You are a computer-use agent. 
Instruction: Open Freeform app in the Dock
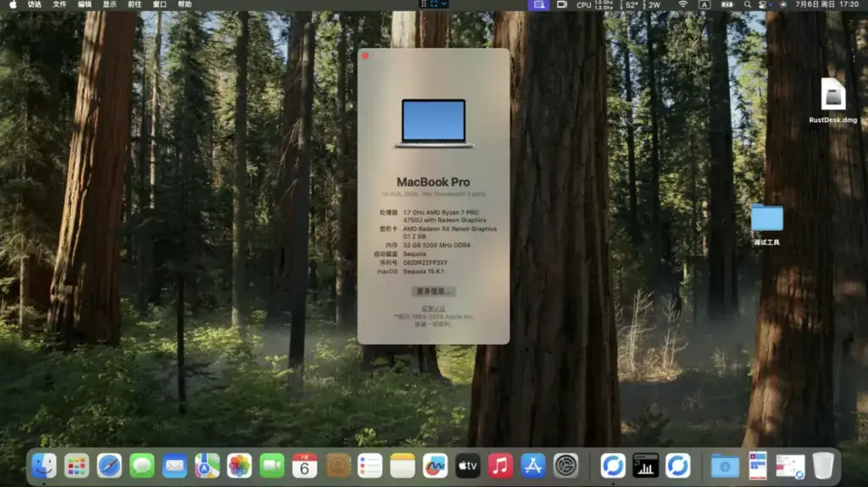tap(435, 466)
